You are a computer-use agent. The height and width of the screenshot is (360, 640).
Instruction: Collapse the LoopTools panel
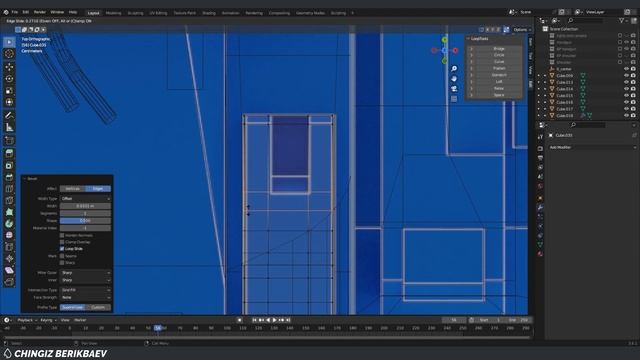[468, 39]
